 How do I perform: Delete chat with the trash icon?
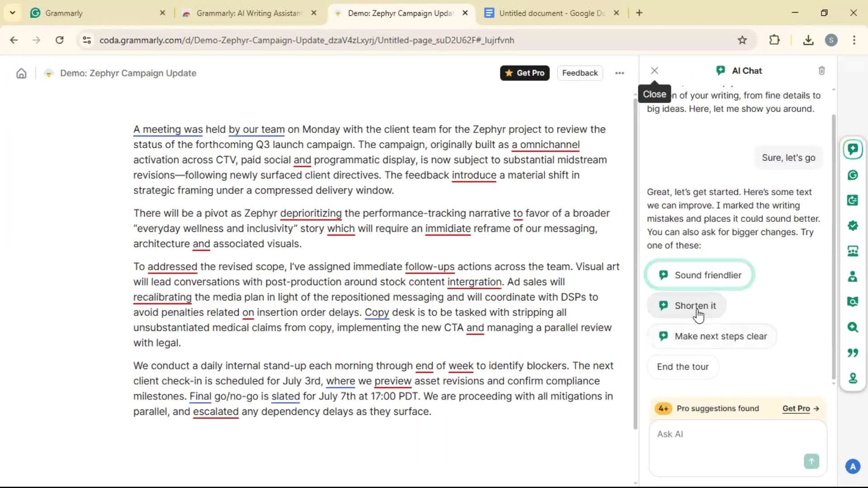pos(821,70)
